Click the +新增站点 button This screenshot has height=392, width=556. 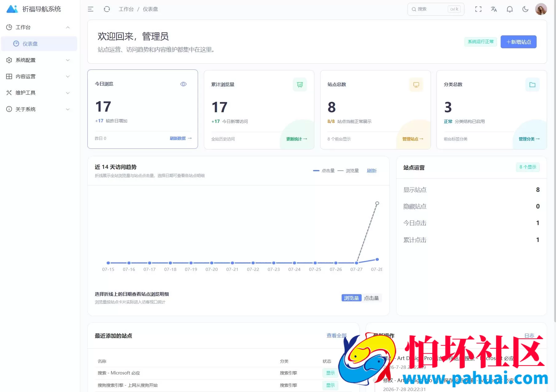click(x=518, y=42)
